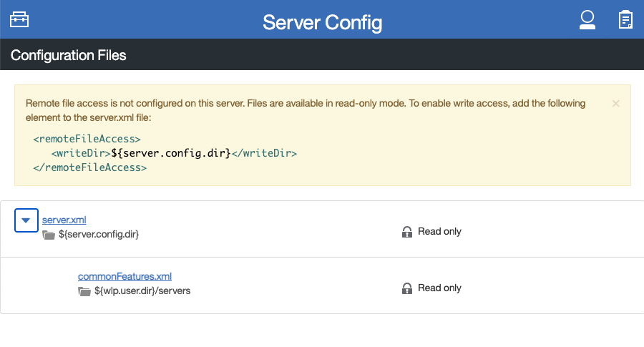Open the clipboard icon in the header
The image size is (644, 347).
tap(625, 19)
